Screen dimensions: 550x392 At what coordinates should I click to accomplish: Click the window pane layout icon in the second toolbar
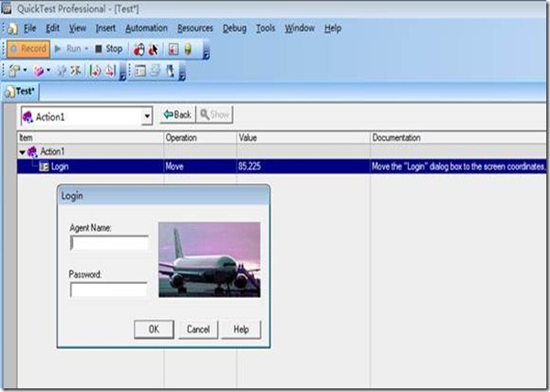point(140,71)
